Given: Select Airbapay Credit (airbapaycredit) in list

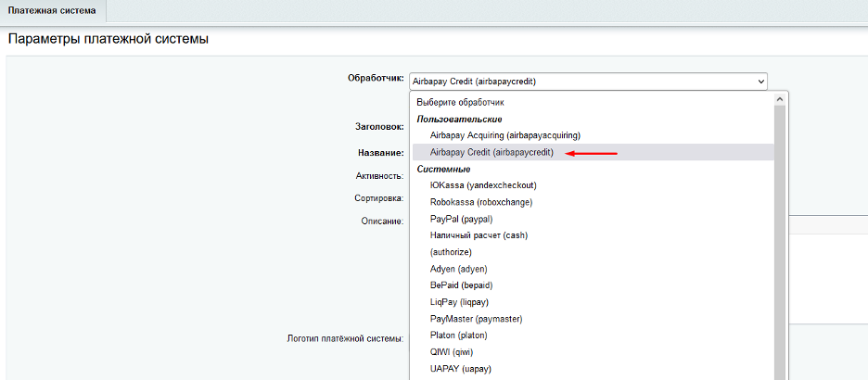Looking at the screenshot, I should pos(593,153).
